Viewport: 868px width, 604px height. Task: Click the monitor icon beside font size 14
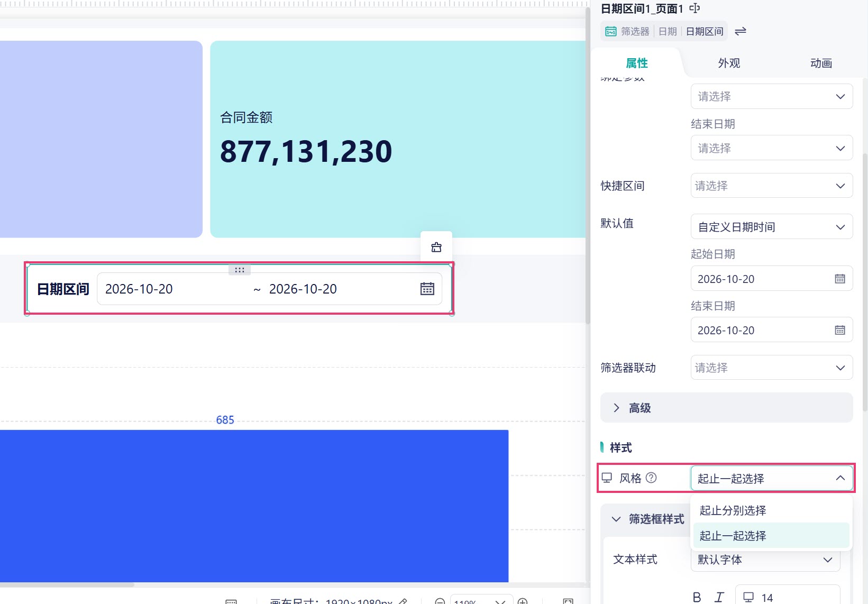pyautogui.click(x=748, y=597)
